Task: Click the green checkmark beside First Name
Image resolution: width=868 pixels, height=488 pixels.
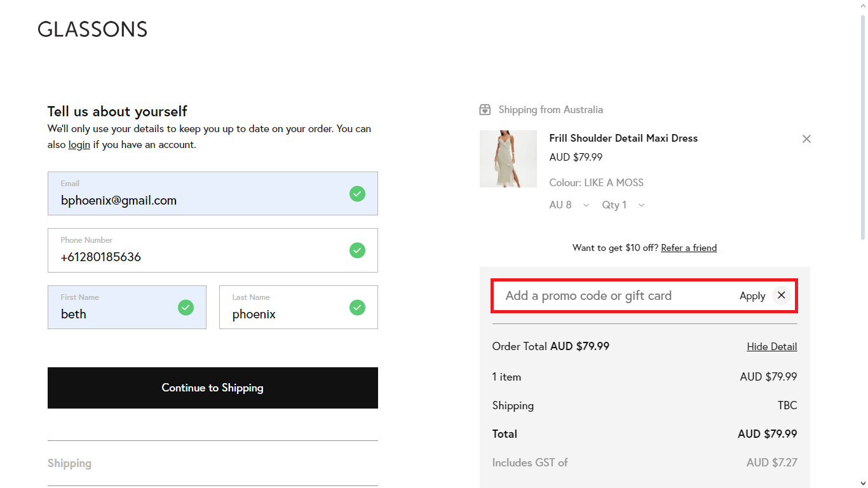Action: 186,307
